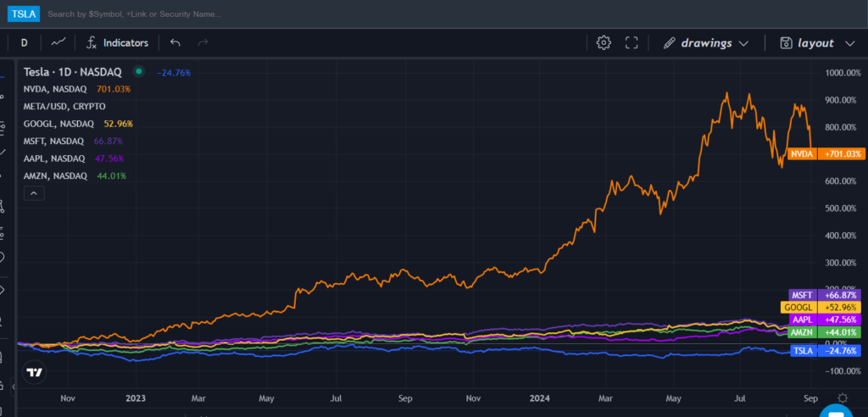Click the redo arrow icon
Viewport: 868px width, 417px height.
pos(203,42)
